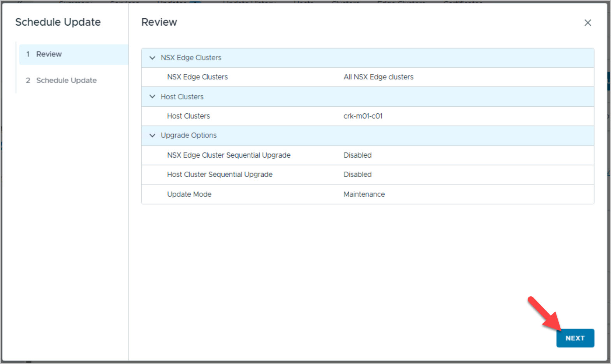611x364 pixels.
Task: Click the NSX Edge Cluster Sequential Upgrade label
Action: point(229,155)
